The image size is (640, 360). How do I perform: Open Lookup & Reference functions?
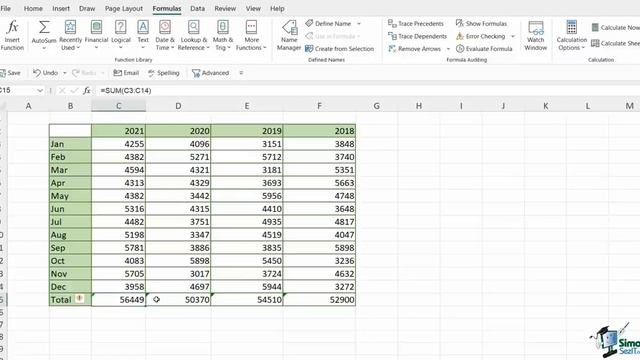(193, 36)
